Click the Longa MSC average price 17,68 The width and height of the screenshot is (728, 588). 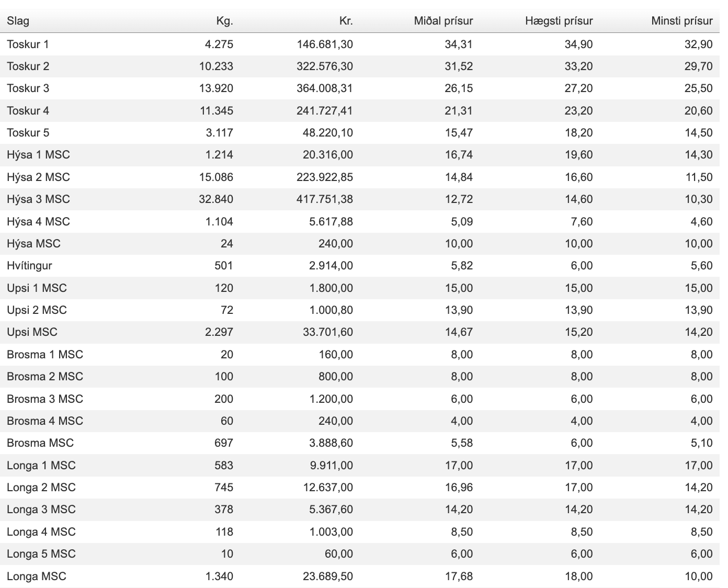click(x=459, y=576)
